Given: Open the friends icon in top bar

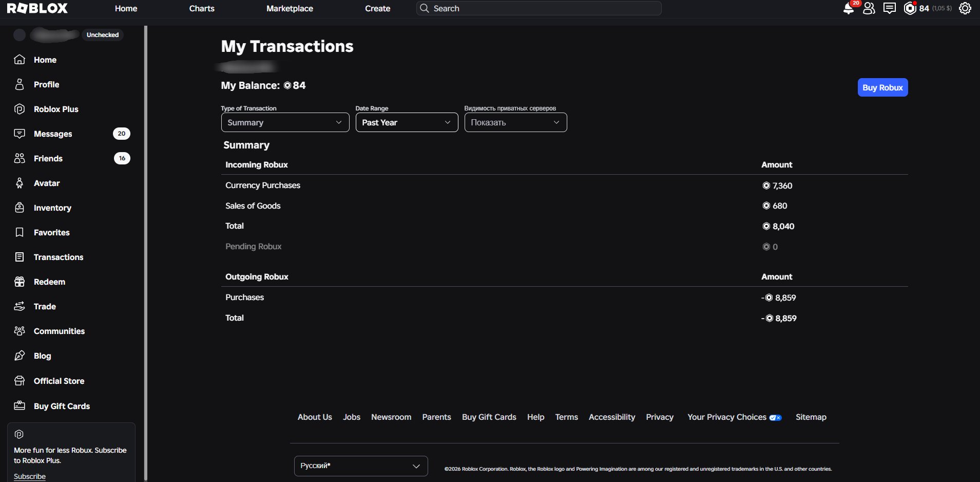Looking at the screenshot, I should click(x=869, y=9).
